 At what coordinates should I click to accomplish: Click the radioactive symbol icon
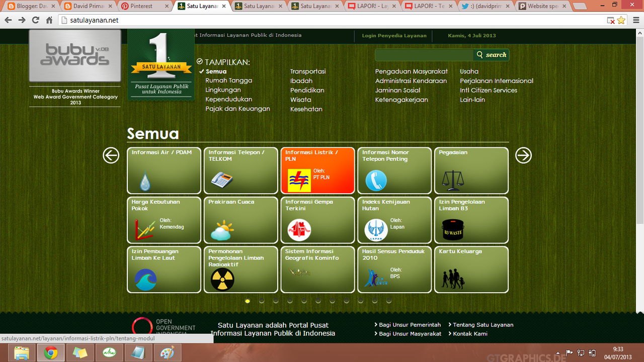coord(222,280)
